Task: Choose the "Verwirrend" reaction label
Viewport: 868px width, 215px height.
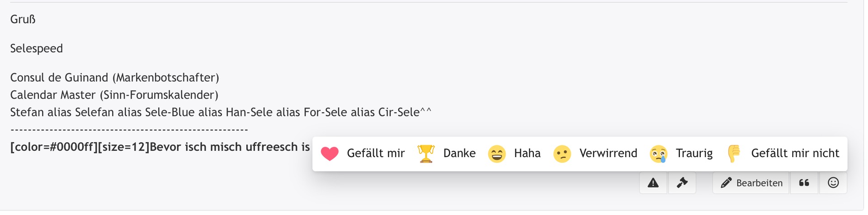Action: click(x=608, y=153)
